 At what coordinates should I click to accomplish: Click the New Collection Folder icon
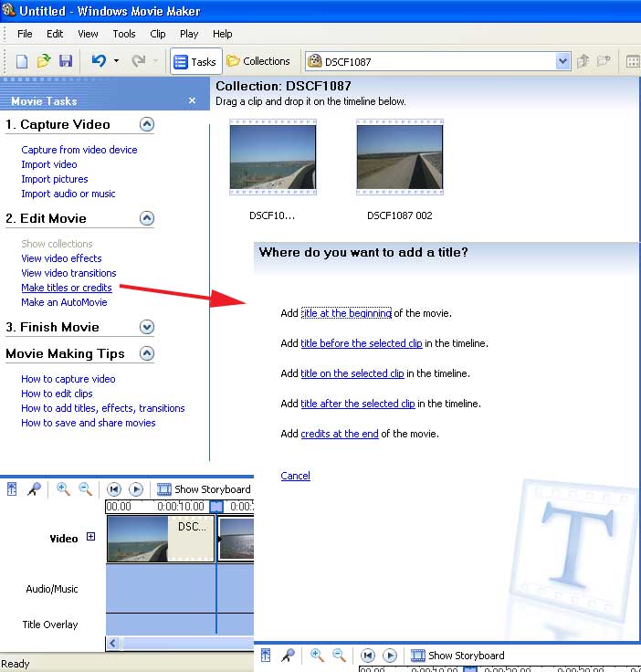pos(604,61)
